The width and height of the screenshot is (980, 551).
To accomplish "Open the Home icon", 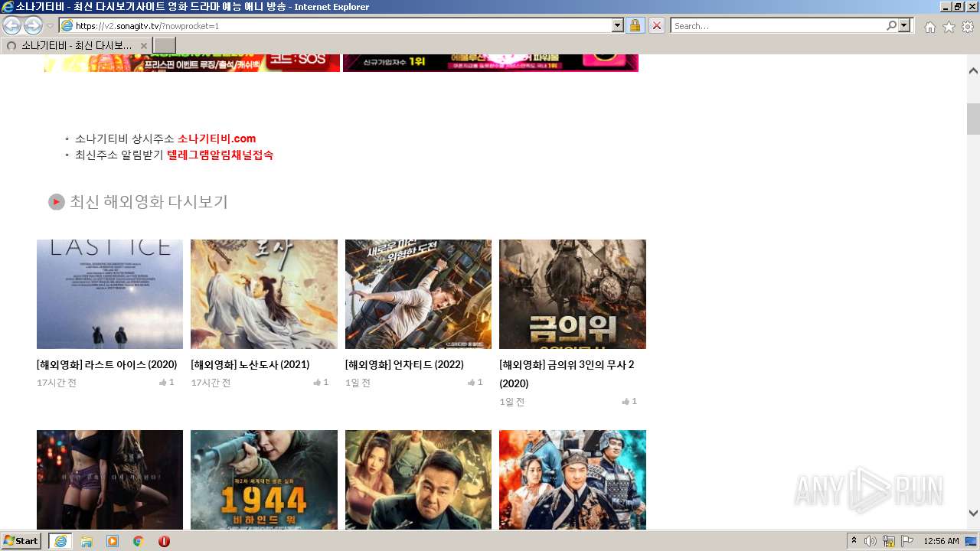I will pyautogui.click(x=929, y=27).
